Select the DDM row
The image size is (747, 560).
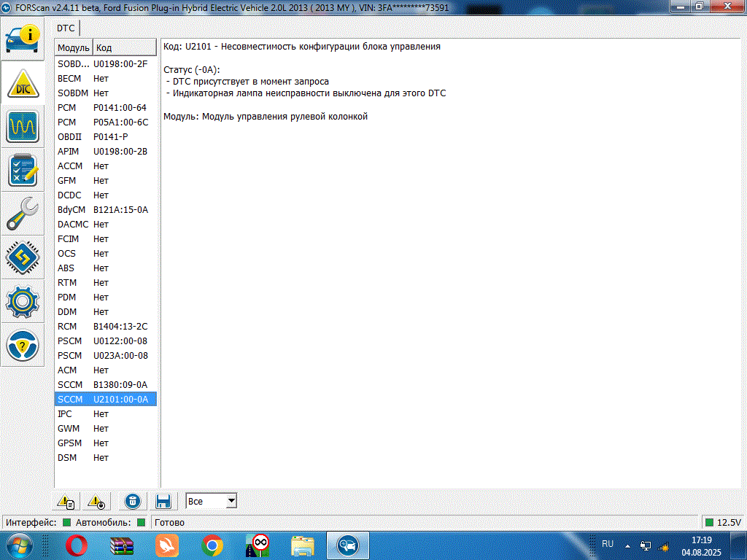click(x=106, y=312)
